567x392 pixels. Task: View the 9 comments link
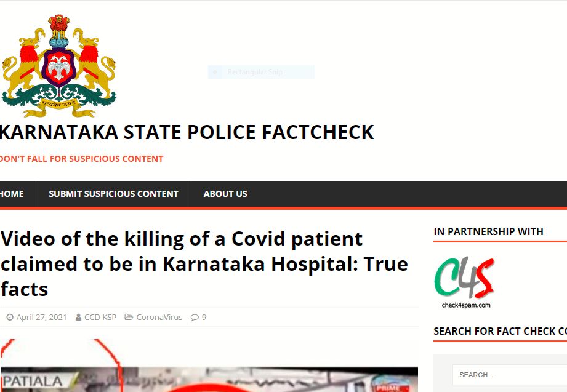204,318
